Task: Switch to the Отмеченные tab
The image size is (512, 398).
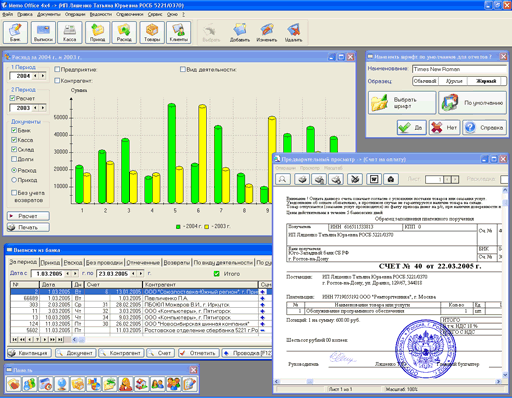Action: point(143,263)
